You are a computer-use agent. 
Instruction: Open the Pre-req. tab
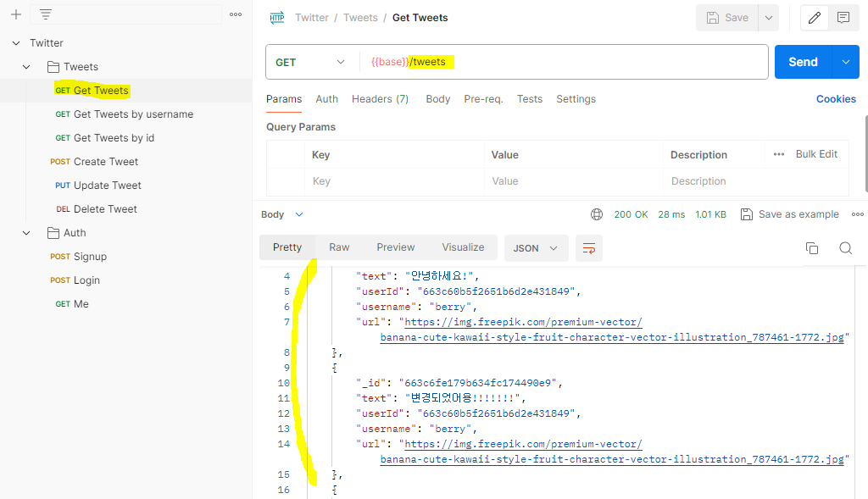point(483,99)
